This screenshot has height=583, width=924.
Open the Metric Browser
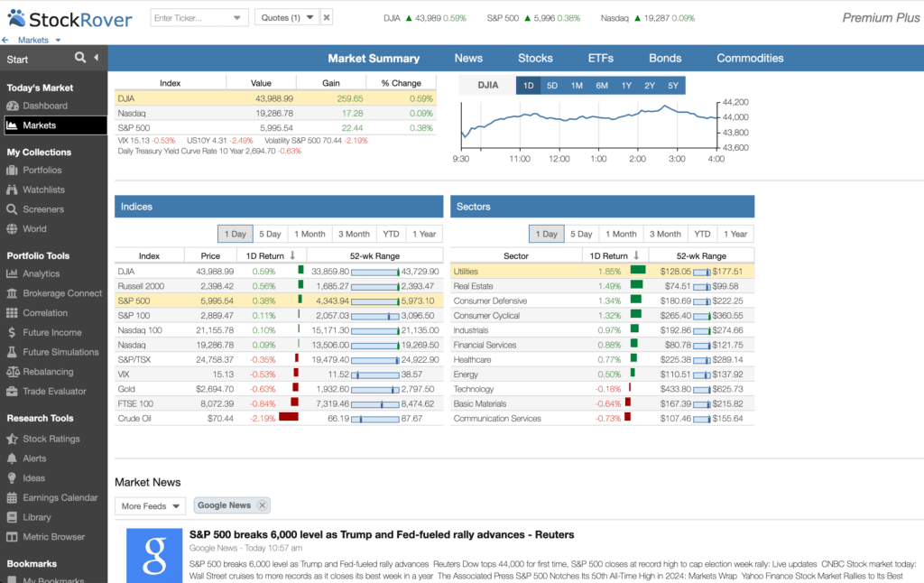45,536
